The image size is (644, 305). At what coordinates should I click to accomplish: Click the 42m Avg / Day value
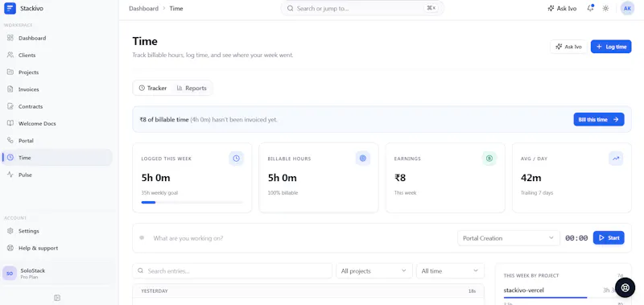pyautogui.click(x=531, y=178)
